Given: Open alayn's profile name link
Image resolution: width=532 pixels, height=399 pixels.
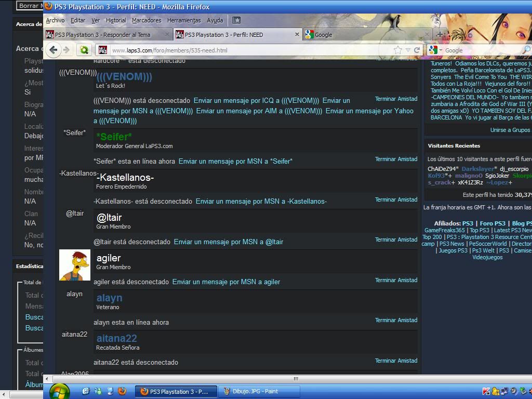Looking at the screenshot, I should 109,298.
